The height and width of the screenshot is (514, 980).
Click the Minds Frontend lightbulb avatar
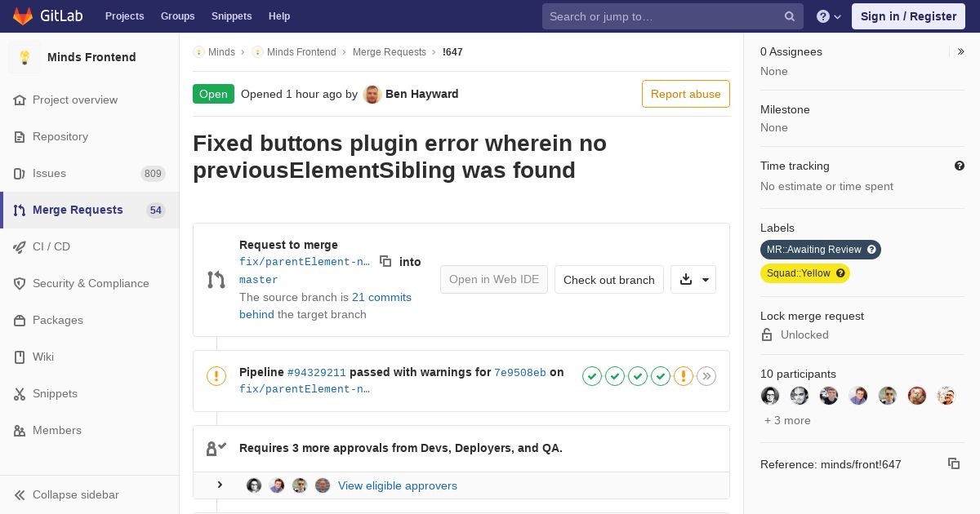pos(24,57)
